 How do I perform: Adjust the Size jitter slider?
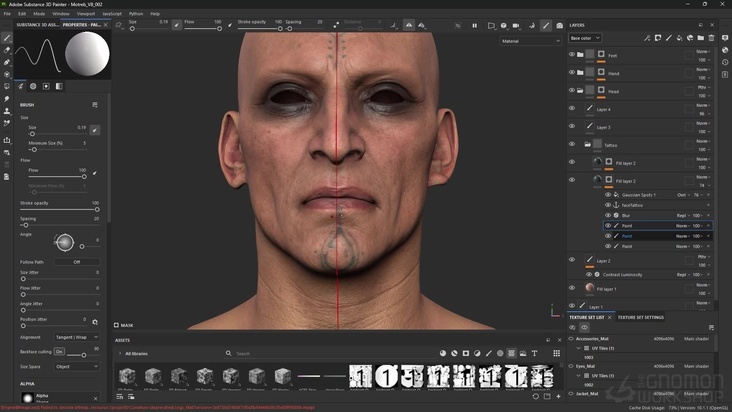[x=60, y=279]
